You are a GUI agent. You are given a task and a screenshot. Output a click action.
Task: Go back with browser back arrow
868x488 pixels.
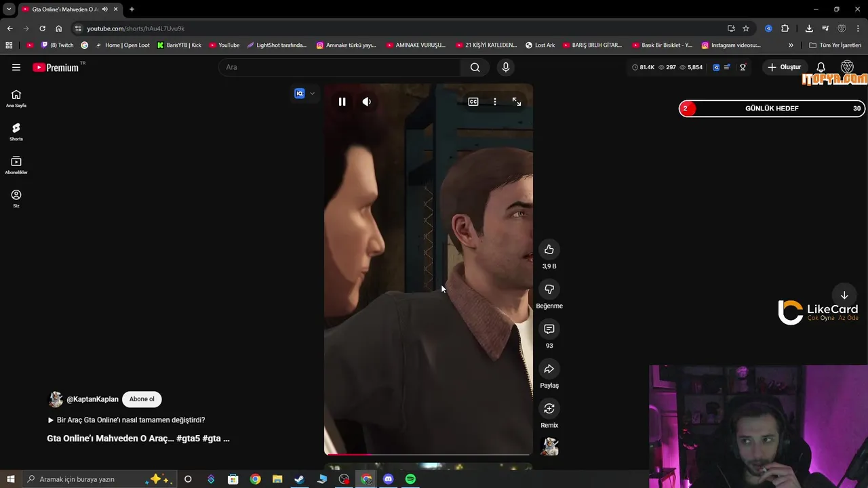(9, 28)
